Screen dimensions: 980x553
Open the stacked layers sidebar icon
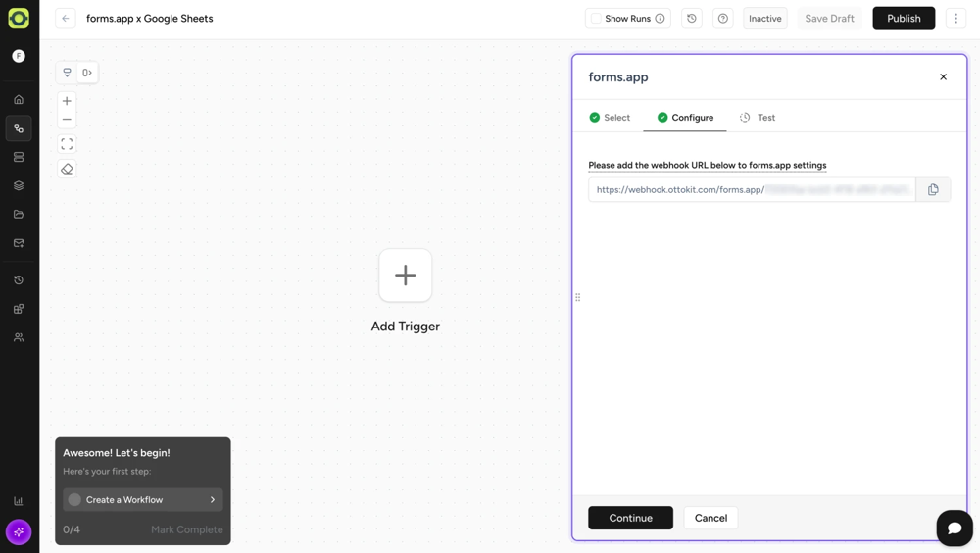(19, 185)
